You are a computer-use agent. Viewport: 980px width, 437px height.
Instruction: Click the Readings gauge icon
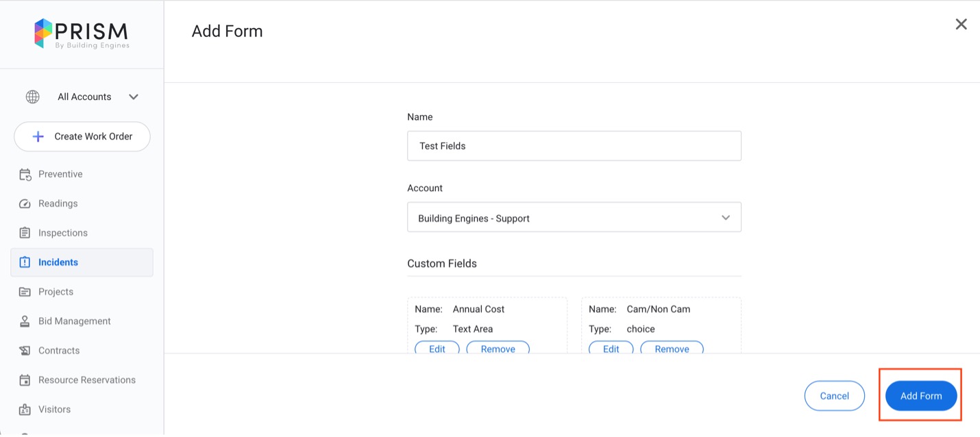(25, 204)
